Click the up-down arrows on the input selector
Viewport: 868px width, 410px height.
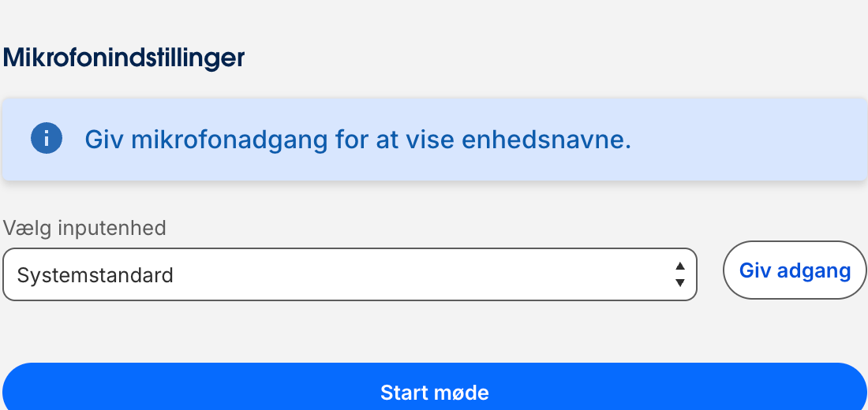(x=679, y=275)
